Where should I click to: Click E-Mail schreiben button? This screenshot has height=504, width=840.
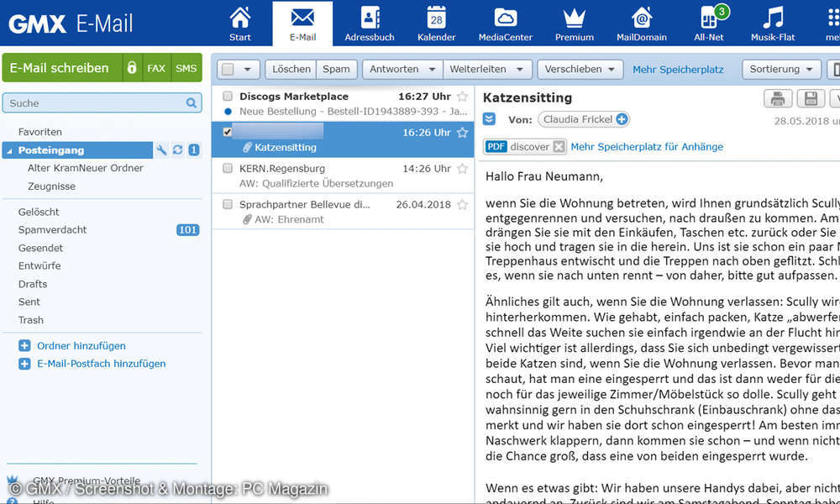coord(62,67)
